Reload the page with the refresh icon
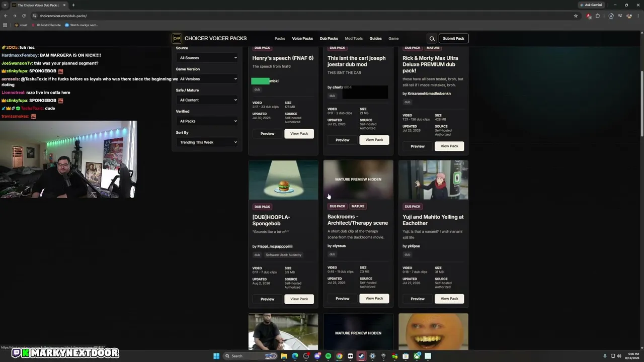 tap(24, 16)
